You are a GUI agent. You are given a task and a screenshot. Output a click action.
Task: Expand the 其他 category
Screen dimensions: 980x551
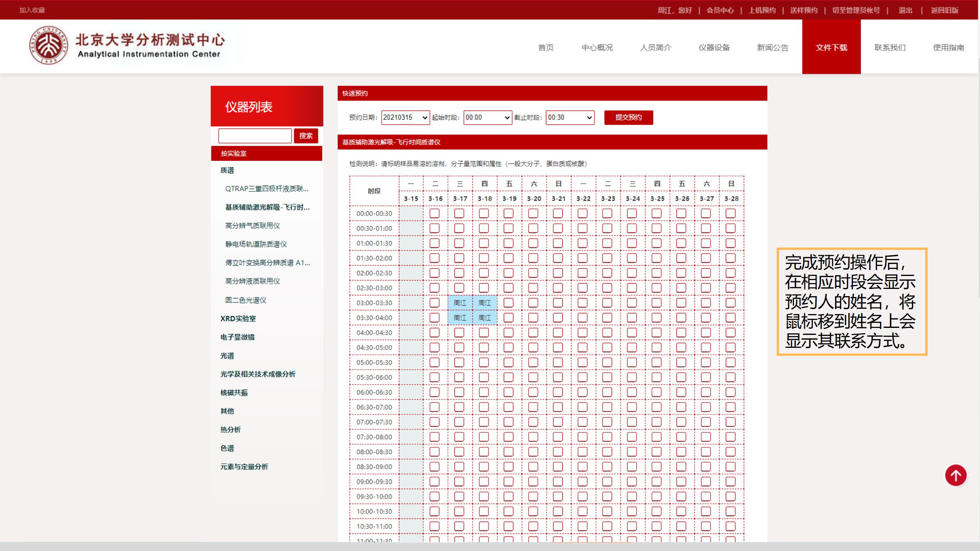[227, 411]
